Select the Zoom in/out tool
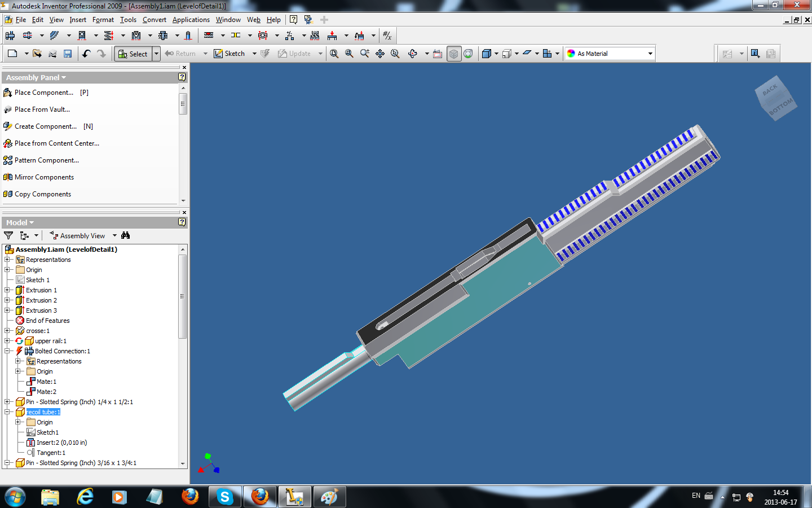 pos(365,54)
